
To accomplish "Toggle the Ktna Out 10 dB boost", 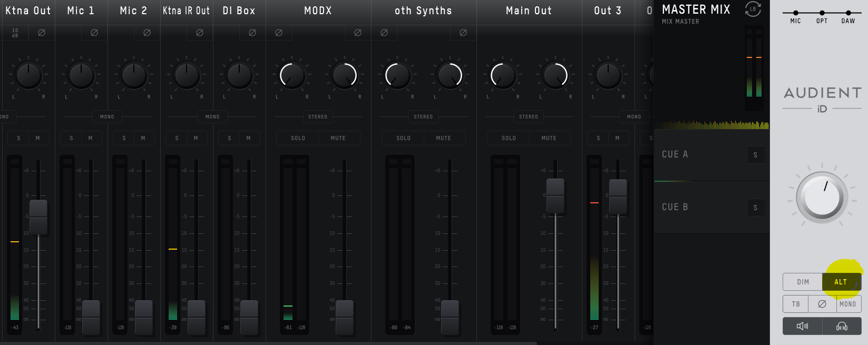I will click(15, 33).
